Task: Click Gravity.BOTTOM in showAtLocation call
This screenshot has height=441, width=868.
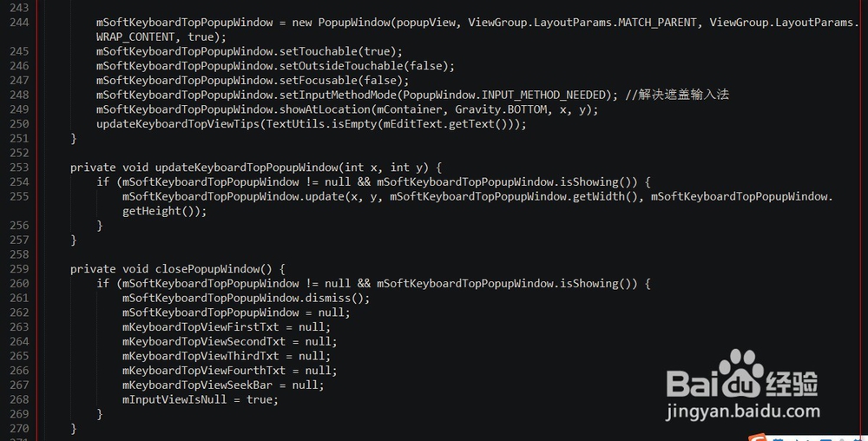Action: tap(501, 109)
